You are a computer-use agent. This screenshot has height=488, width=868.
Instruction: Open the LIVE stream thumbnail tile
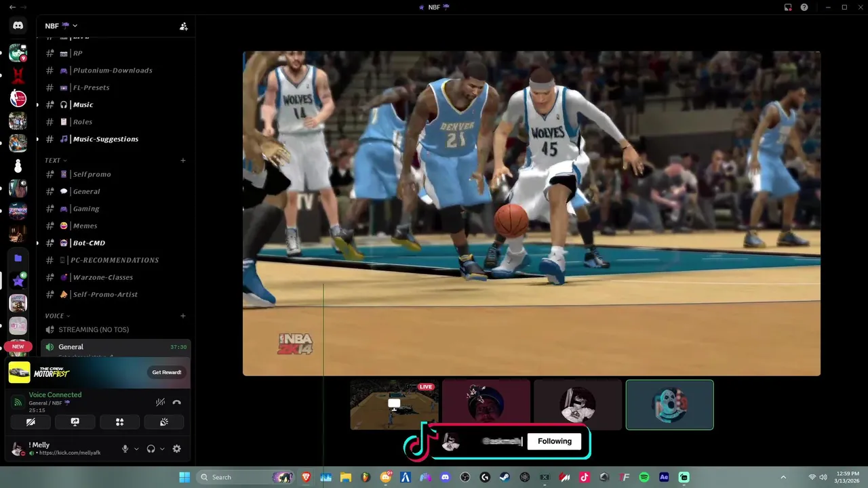tap(394, 405)
